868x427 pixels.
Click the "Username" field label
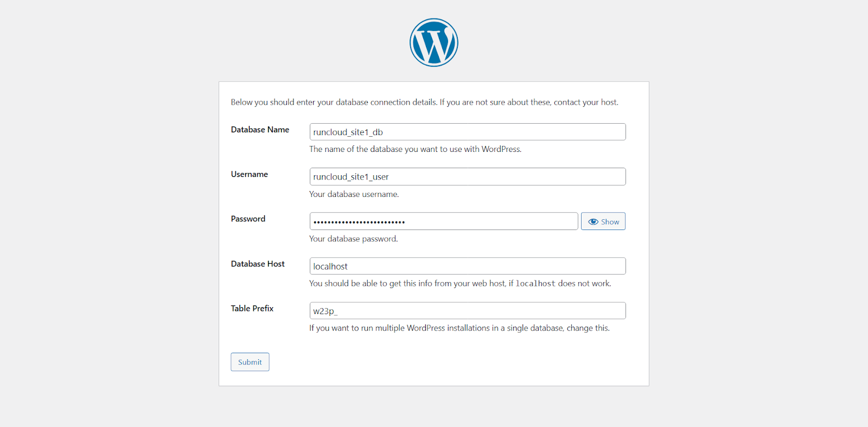pos(250,174)
